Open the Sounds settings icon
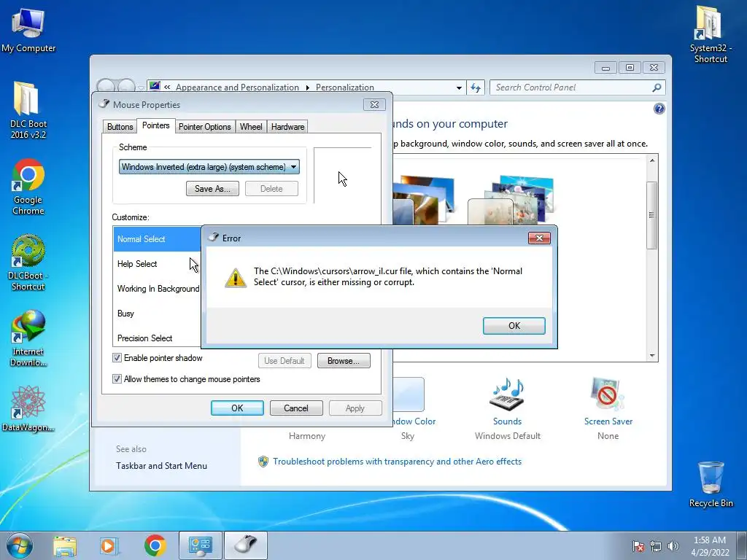 508,394
